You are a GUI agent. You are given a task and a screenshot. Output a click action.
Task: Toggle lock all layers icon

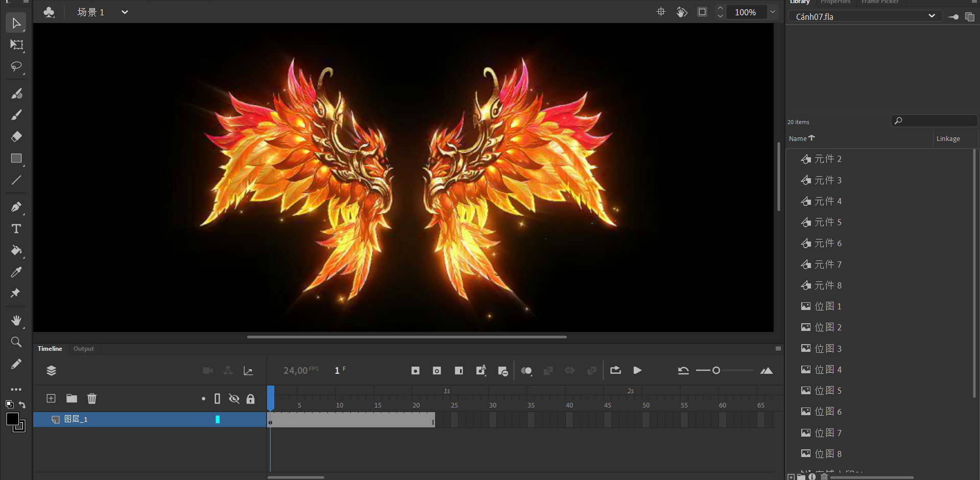point(250,399)
